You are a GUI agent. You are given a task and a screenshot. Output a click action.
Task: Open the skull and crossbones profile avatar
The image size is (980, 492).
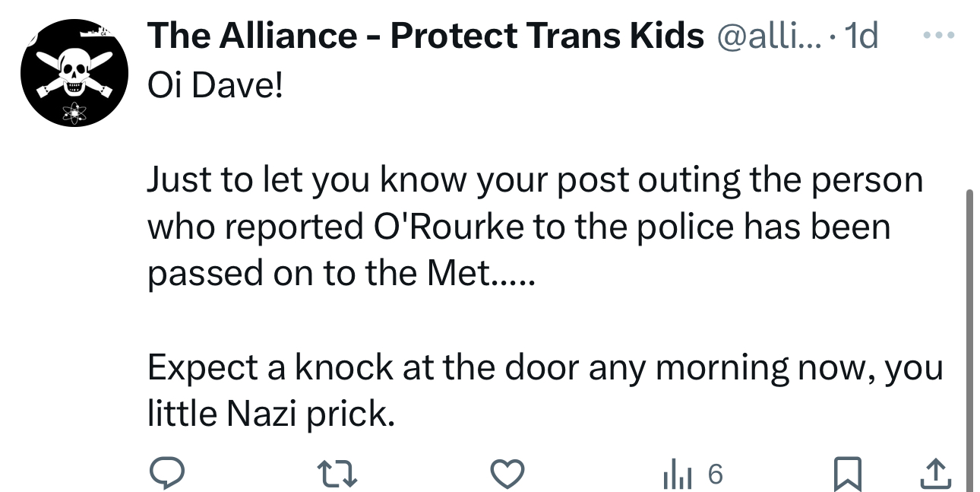73,72
